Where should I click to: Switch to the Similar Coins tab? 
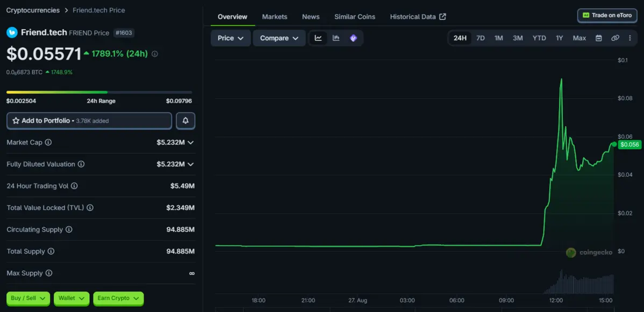[x=355, y=17]
